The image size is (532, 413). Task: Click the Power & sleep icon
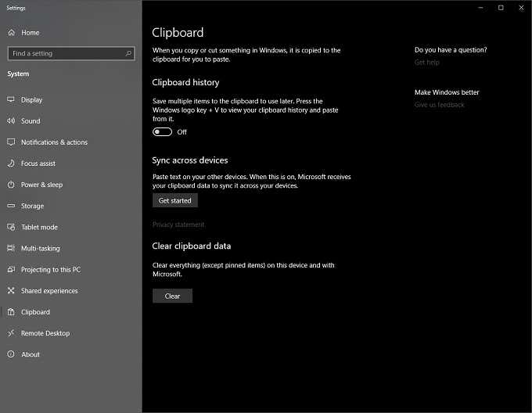point(12,185)
